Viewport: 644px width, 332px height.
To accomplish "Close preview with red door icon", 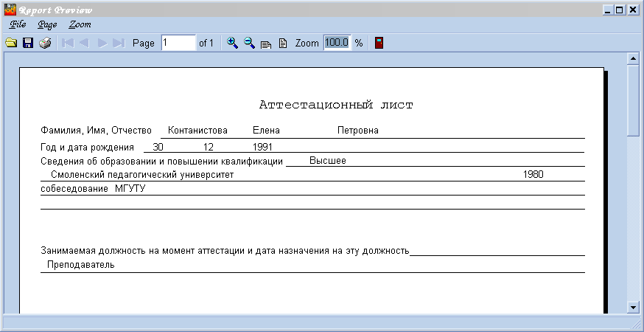I will pyautogui.click(x=379, y=43).
